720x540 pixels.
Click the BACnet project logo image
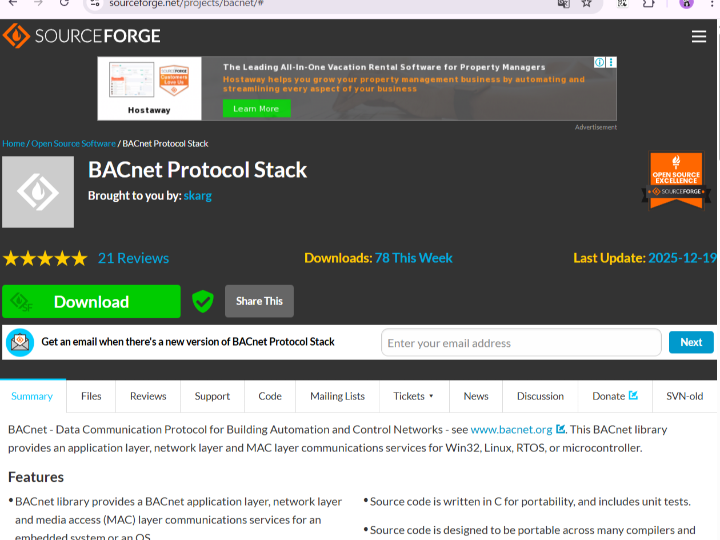38,191
